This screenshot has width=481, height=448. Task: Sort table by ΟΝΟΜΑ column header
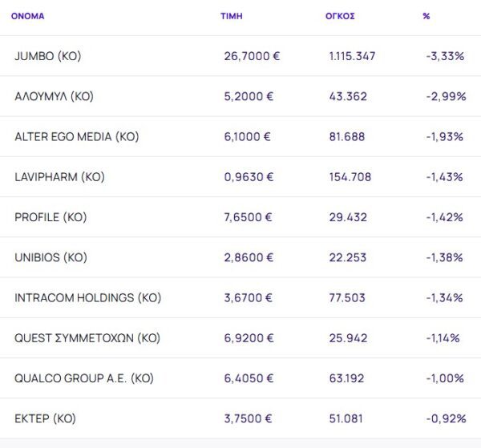(x=28, y=16)
